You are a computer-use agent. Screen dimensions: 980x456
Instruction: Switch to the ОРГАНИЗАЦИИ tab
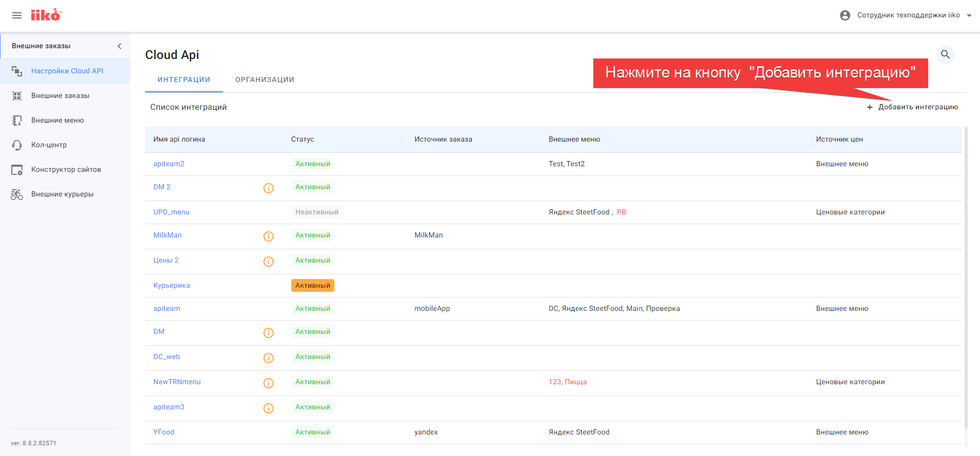coord(265,80)
